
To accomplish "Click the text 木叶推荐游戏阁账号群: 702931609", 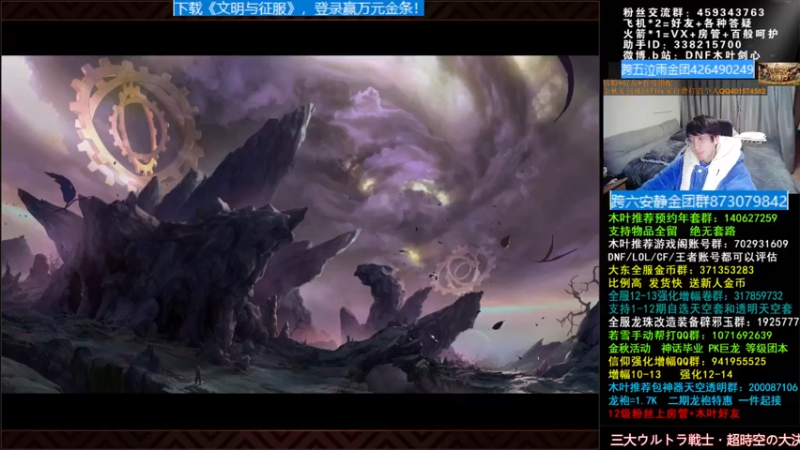I will (x=698, y=244).
